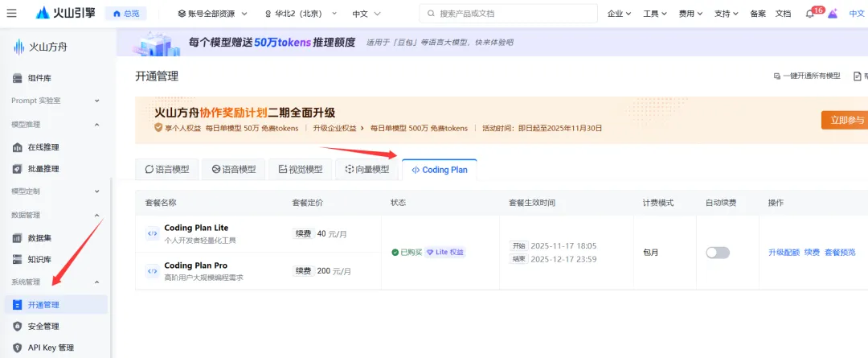Click Coding Plan Lite code icon

152,234
